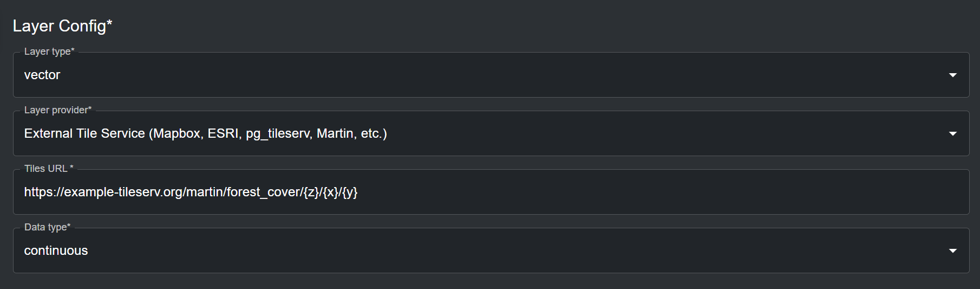Click the 'Tiles URL *' field label
The image size is (980, 289).
click(49, 169)
